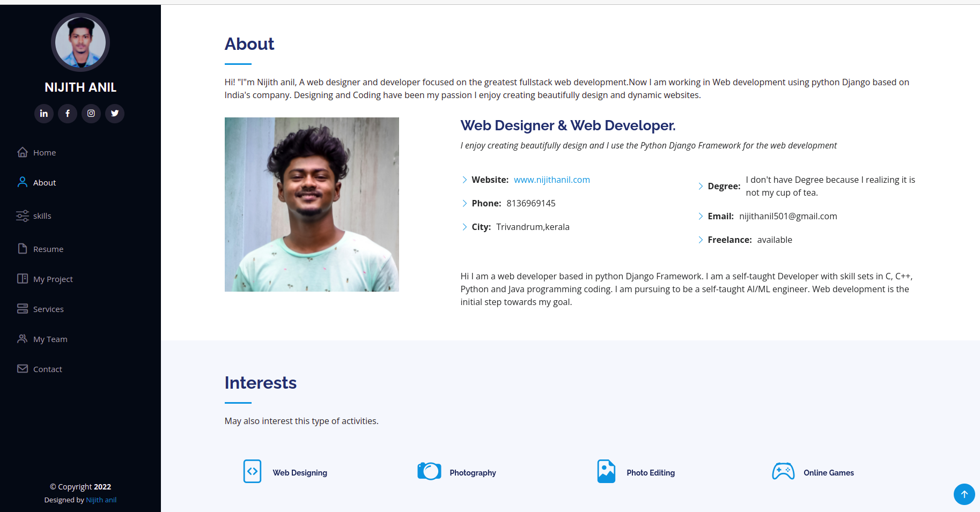Screen dimensions: 980x512
Task: Open the Instagram social icon
Action: 91,113
